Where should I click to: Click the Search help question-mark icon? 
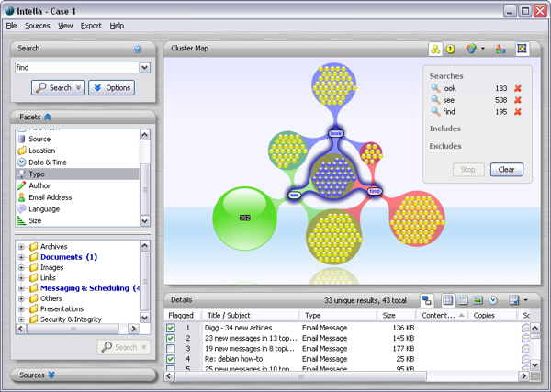(138, 50)
